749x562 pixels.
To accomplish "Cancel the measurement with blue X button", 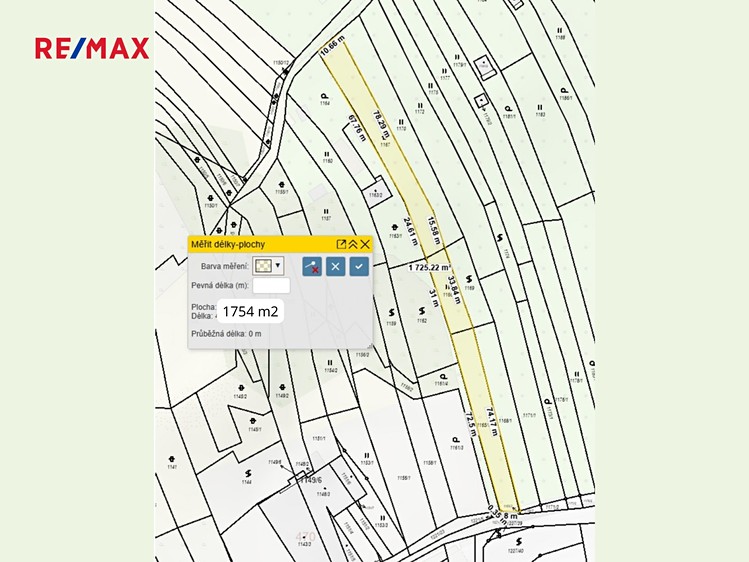I will click(335, 266).
